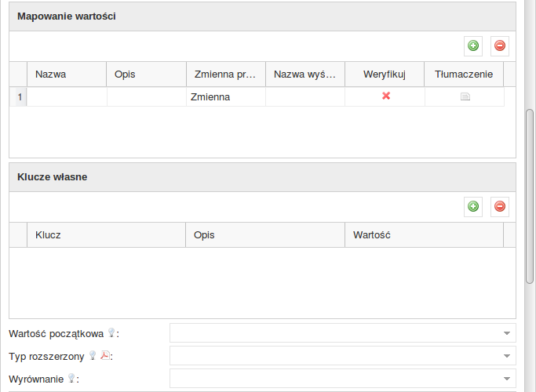Click empty Nazwa cell in row 1

[x=67, y=97]
